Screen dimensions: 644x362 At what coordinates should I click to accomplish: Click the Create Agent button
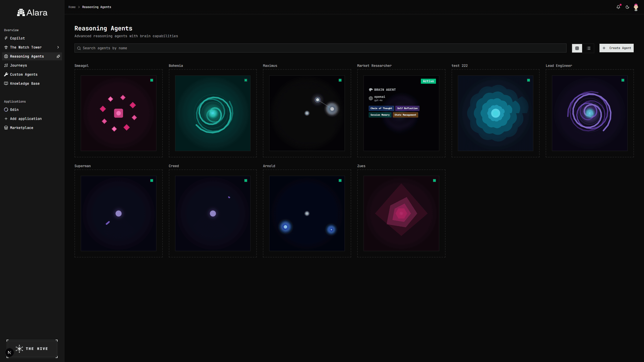click(x=616, y=48)
